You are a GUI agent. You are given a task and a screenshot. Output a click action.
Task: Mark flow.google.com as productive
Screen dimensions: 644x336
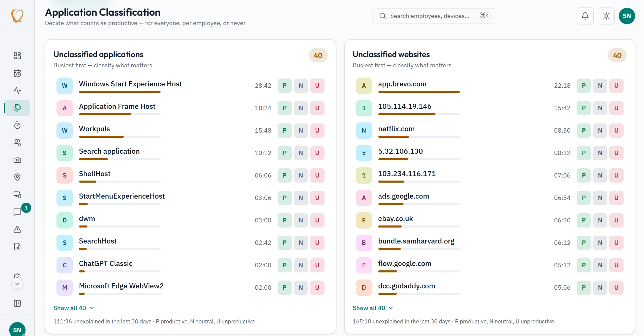pyautogui.click(x=584, y=265)
